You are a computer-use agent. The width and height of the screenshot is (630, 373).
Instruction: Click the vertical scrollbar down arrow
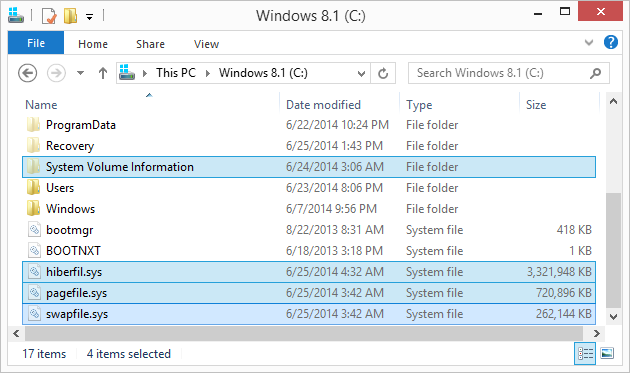[613, 317]
